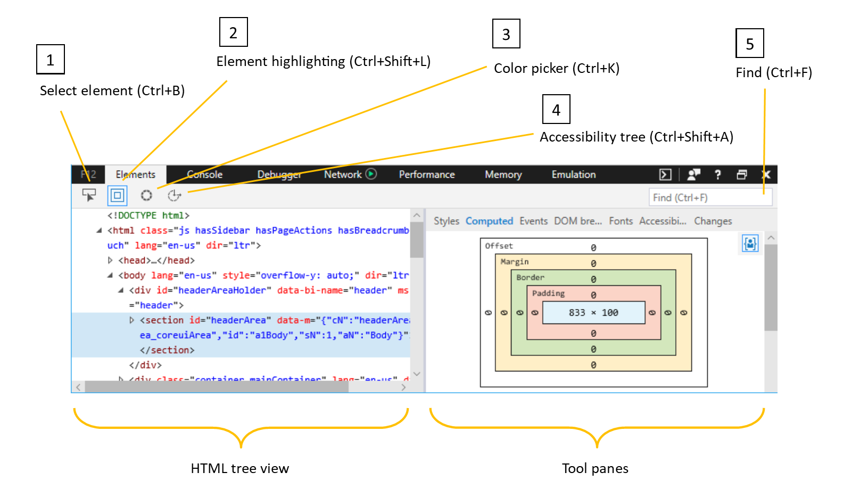Toggle Element highlighting mode

point(117,195)
